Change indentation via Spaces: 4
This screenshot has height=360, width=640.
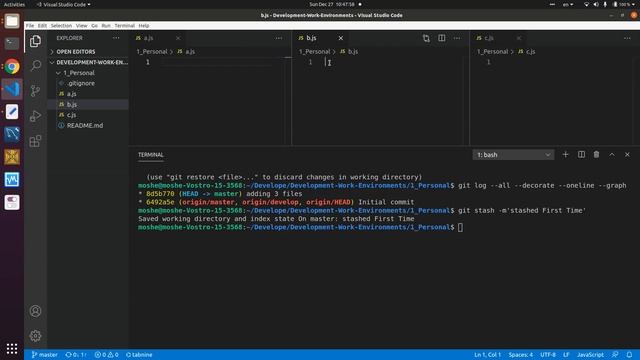[520, 355]
